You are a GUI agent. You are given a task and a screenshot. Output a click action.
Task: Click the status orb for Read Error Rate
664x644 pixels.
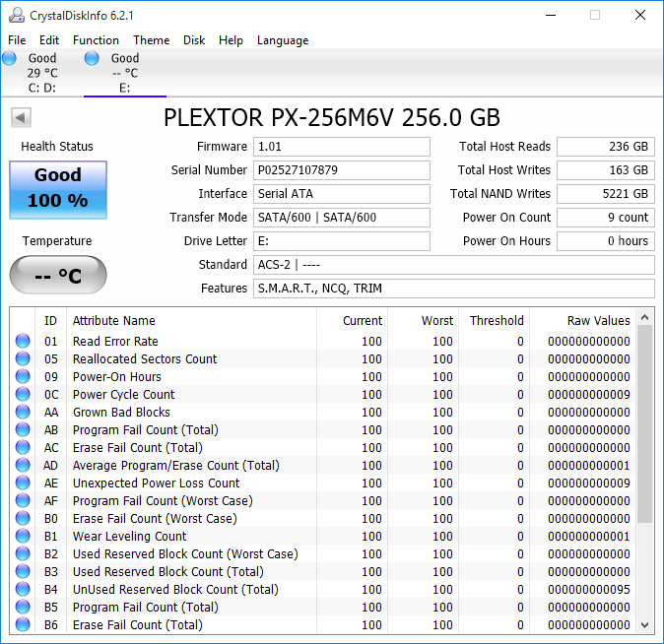(23, 342)
